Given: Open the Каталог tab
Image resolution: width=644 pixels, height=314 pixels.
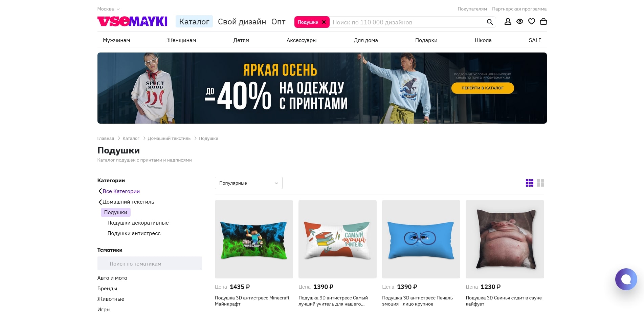Looking at the screenshot, I should click(x=194, y=22).
